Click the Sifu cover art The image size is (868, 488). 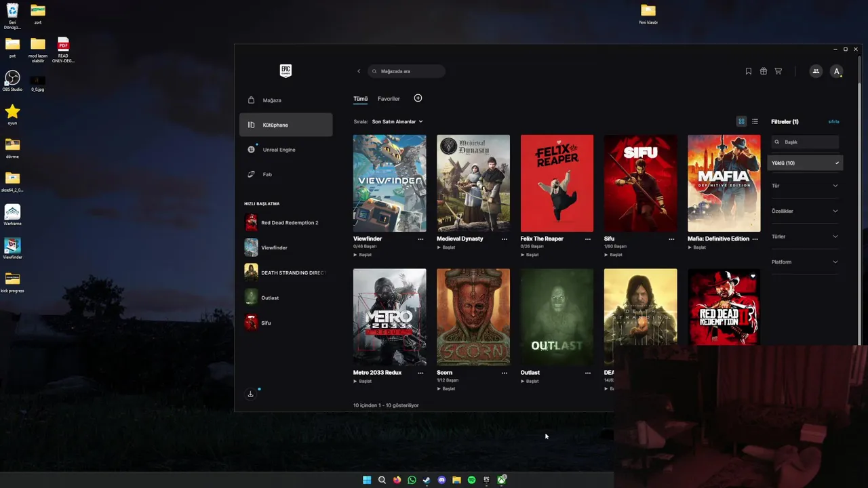640,183
